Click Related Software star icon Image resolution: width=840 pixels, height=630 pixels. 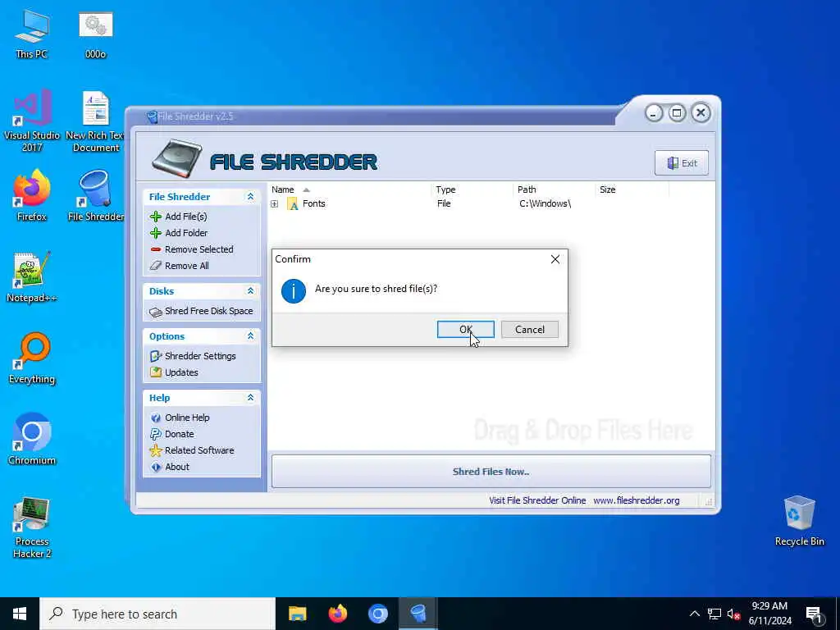tap(156, 450)
